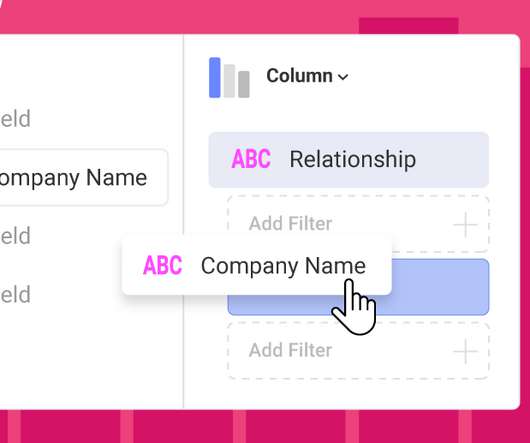
Task: Click the field label directly below Company Name box
Action: pos(15,236)
